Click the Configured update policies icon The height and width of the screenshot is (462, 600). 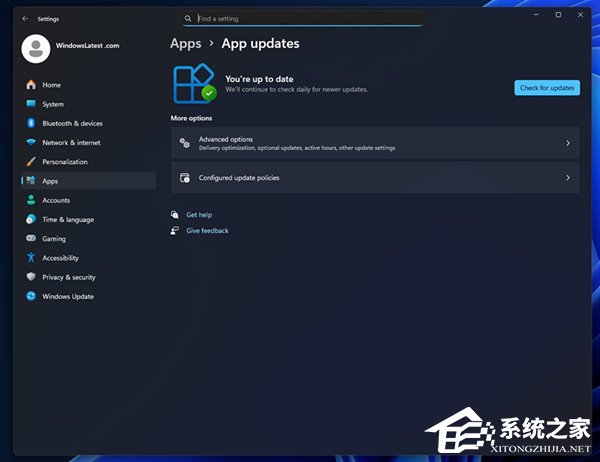coord(185,178)
